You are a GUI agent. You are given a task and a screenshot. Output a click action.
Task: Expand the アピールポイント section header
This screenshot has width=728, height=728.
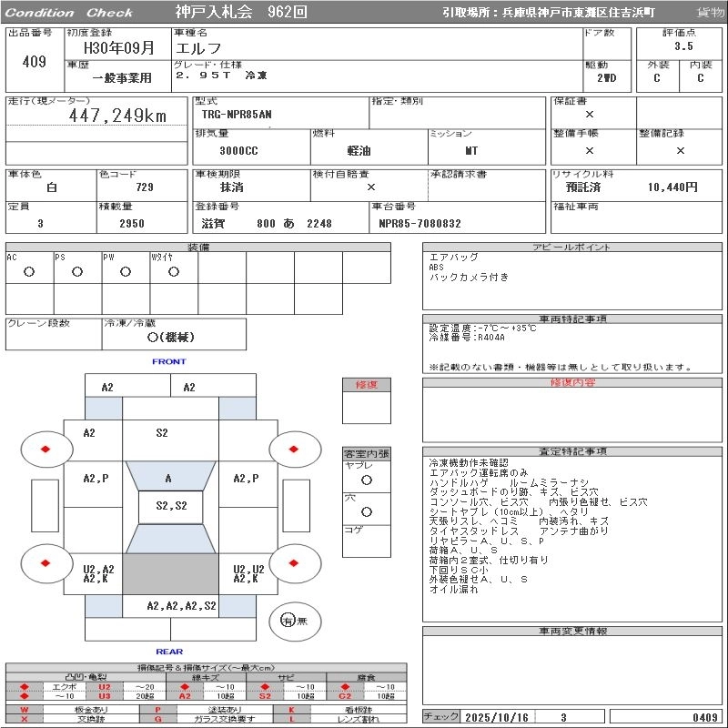pos(573,248)
